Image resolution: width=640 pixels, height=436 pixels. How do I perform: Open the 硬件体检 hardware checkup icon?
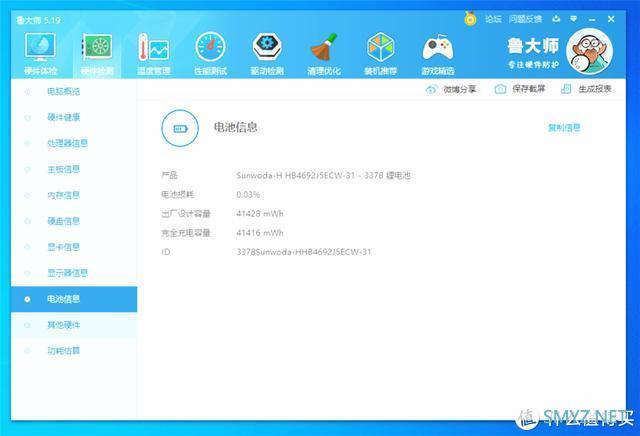pyautogui.click(x=40, y=54)
